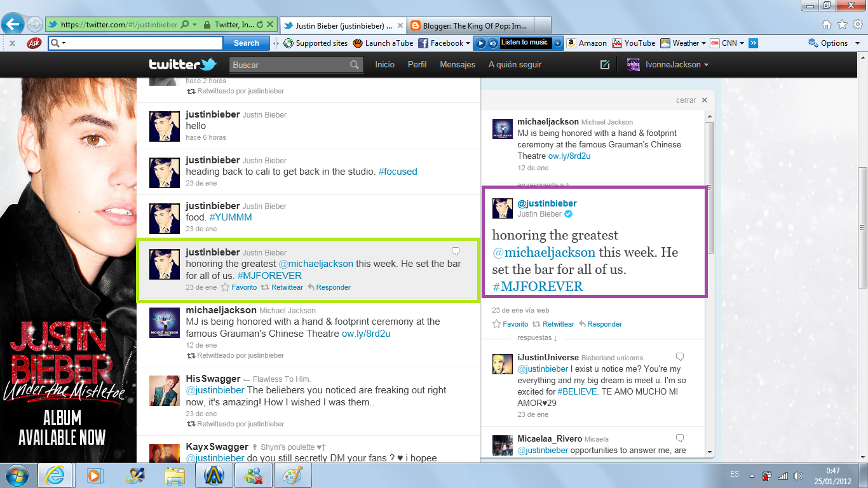Image resolution: width=868 pixels, height=488 pixels.
Task: Open Supported sites on the Ask toolbar
Action: click(x=316, y=43)
